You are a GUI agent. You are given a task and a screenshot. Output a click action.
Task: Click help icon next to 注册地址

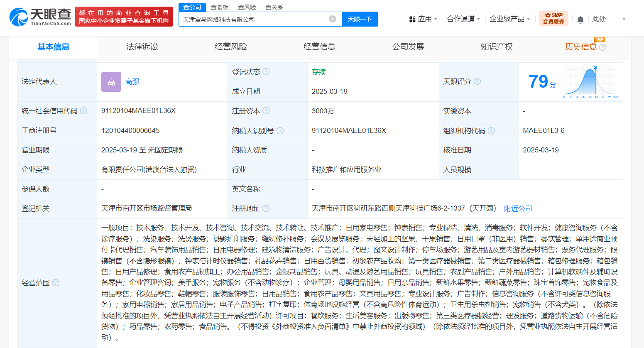[x=266, y=208]
